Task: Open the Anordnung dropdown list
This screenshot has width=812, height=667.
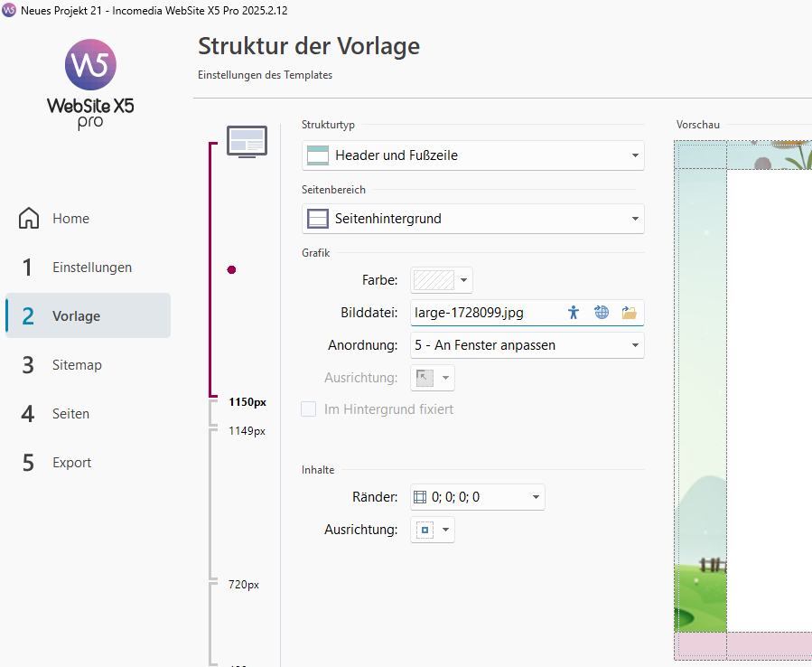Action: coord(527,345)
